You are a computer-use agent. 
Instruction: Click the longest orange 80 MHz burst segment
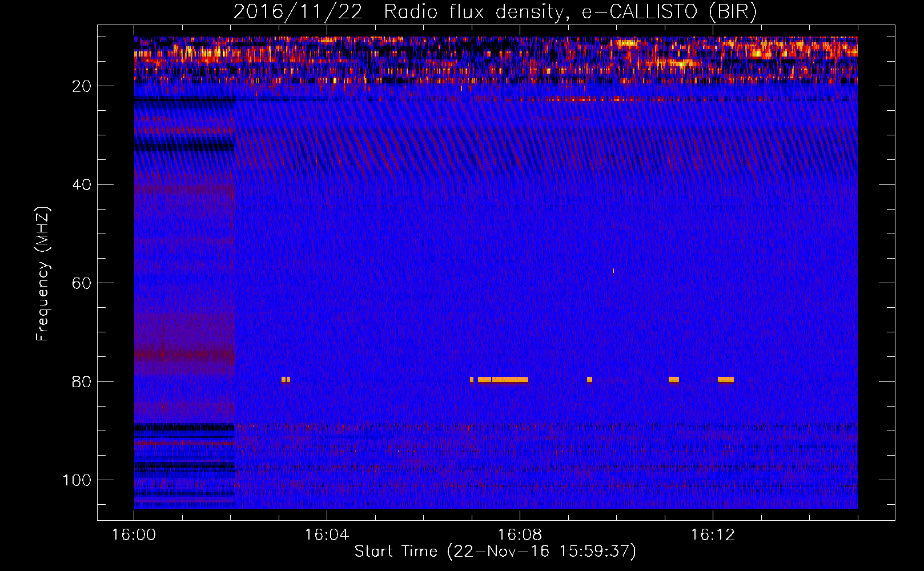[x=510, y=380]
